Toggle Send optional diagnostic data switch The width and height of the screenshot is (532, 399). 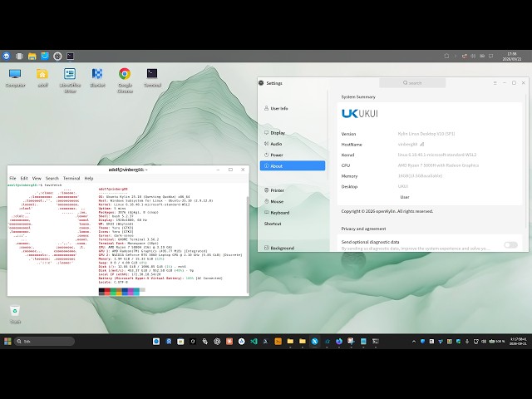coord(510,244)
